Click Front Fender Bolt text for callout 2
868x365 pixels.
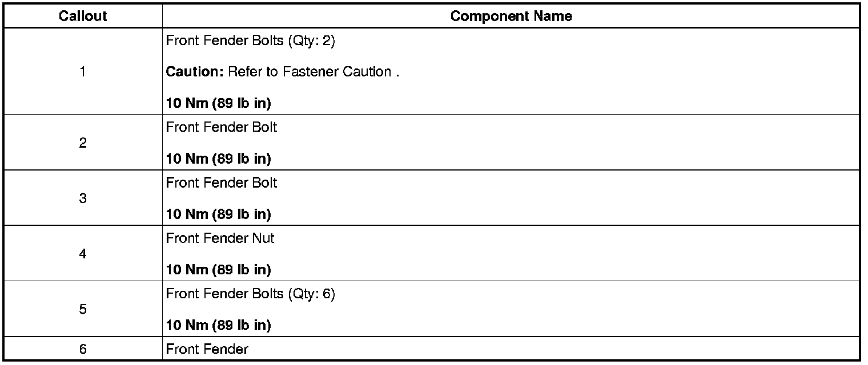click(221, 127)
